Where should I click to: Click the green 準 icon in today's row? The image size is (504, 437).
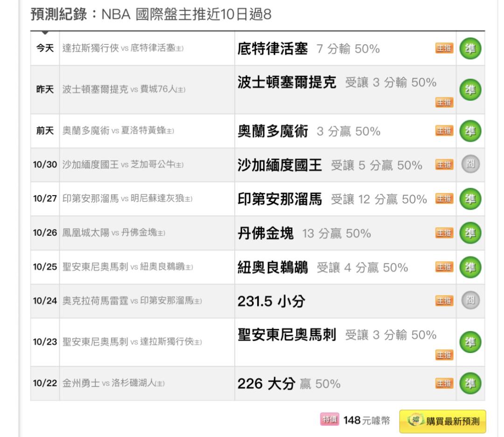(x=470, y=49)
